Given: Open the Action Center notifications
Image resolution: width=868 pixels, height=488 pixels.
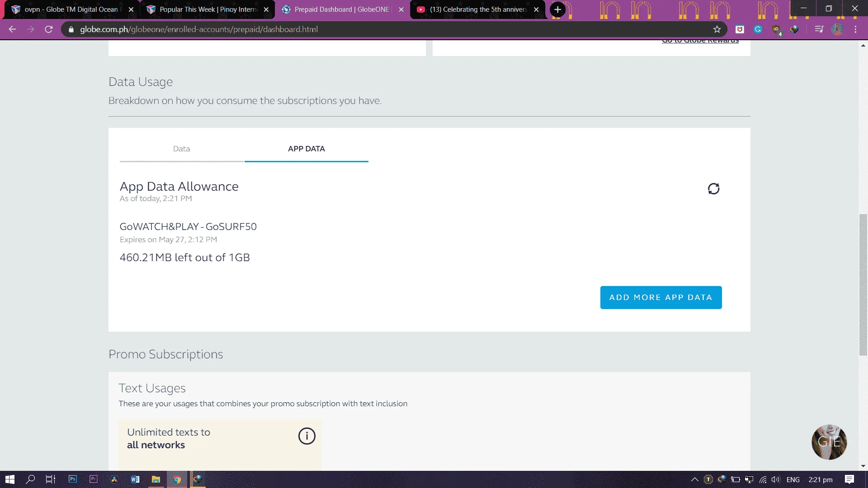Looking at the screenshot, I should click(849, 479).
